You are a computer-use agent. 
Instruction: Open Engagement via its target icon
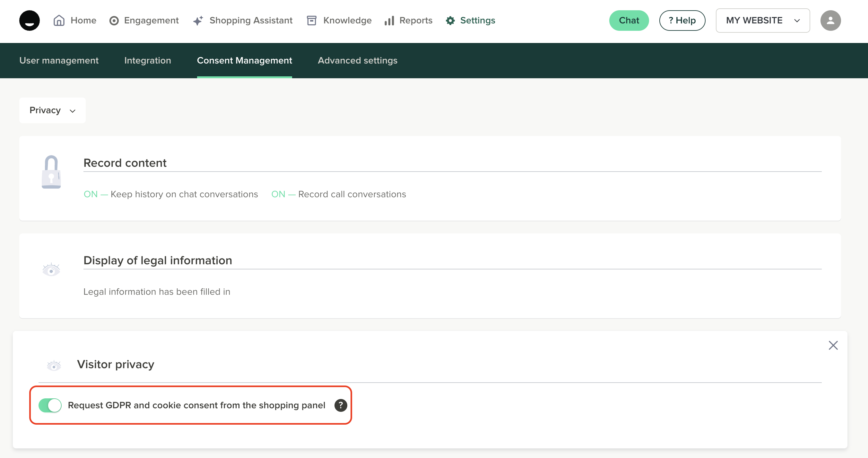114,21
